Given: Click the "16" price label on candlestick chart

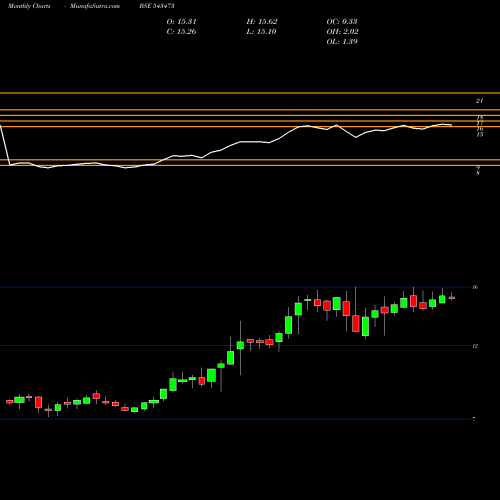Looking at the screenshot, I should [475, 287].
